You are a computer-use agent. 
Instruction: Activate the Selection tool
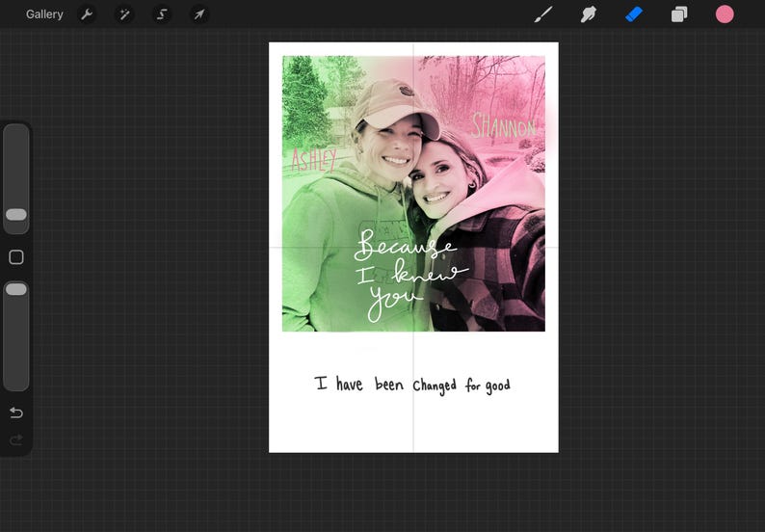tap(162, 14)
